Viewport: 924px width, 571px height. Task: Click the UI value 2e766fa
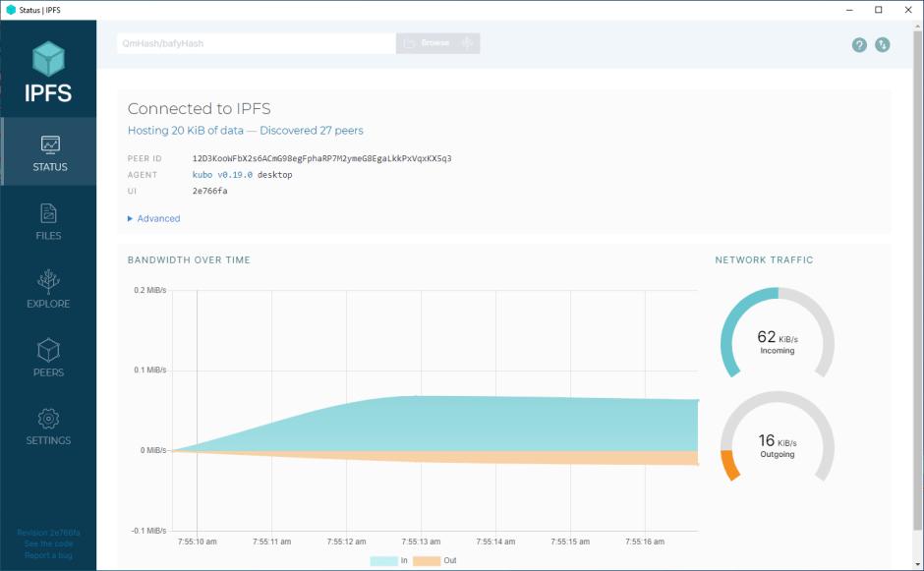click(x=209, y=191)
